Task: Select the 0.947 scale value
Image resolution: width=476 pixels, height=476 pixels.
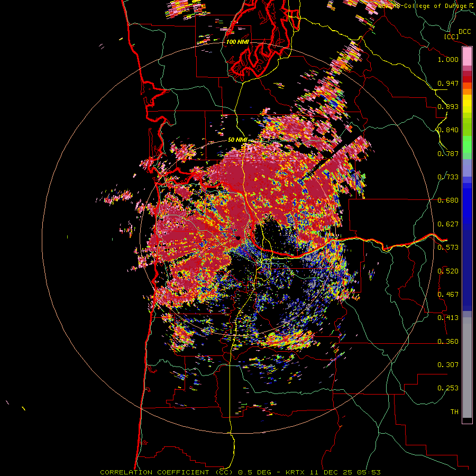Action: (448, 83)
